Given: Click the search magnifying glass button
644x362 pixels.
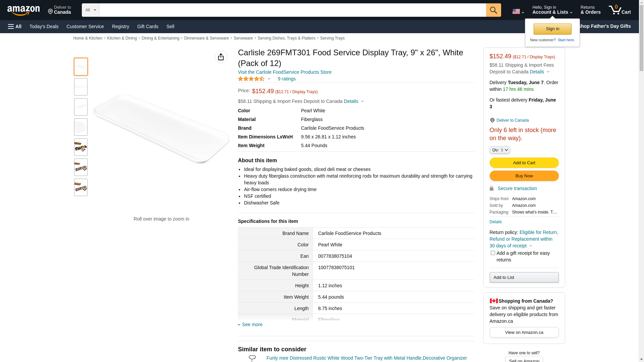Looking at the screenshot, I should (x=493, y=10).
